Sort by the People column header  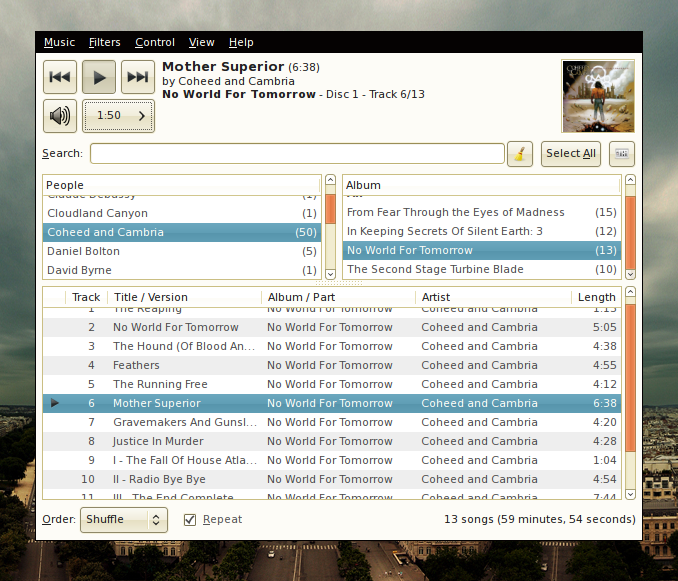pos(182,185)
